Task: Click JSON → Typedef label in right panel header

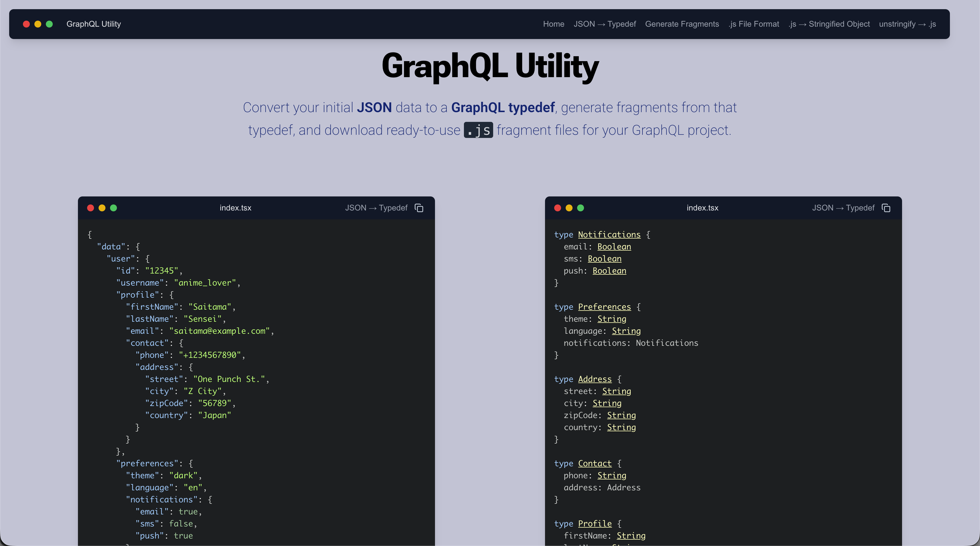Action: 843,208
